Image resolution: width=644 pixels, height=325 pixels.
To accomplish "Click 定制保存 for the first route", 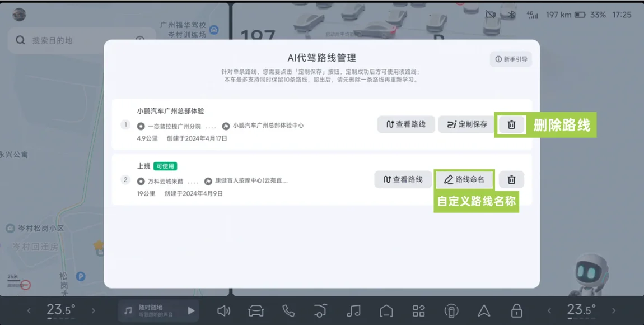I will click(x=466, y=124).
